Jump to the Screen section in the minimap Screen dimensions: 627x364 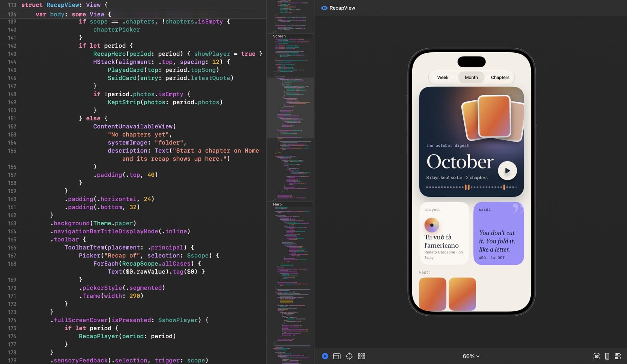tap(279, 36)
